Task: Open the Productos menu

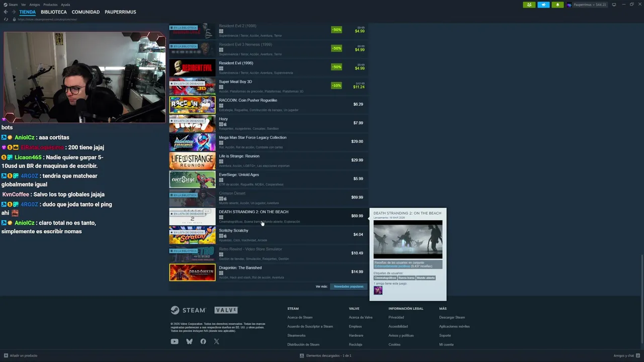Action: [50, 5]
